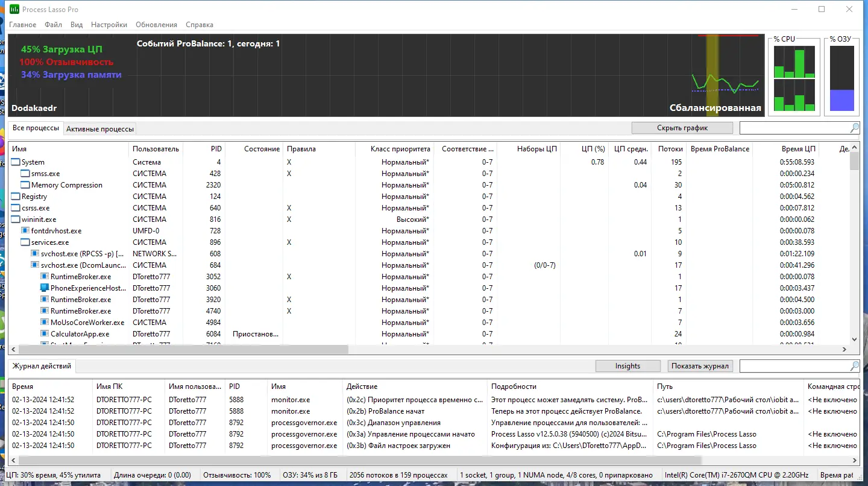The height and width of the screenshot is (486, 868).
Task: Select the Журнал действий tab
Action: pos(42,366)
